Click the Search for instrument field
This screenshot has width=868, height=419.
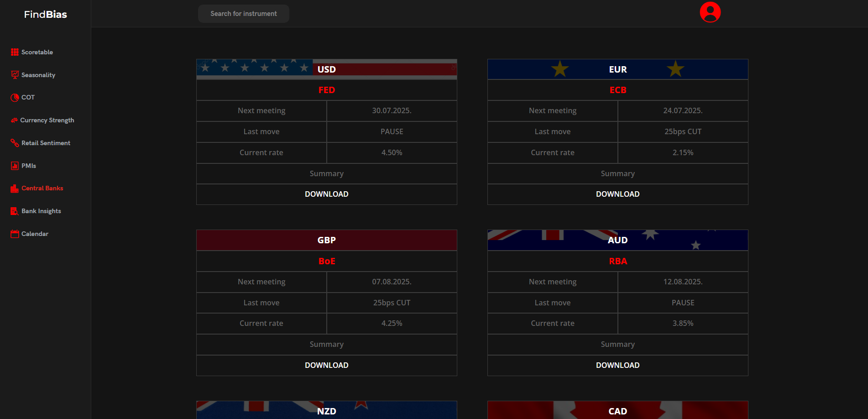[243, 14]
